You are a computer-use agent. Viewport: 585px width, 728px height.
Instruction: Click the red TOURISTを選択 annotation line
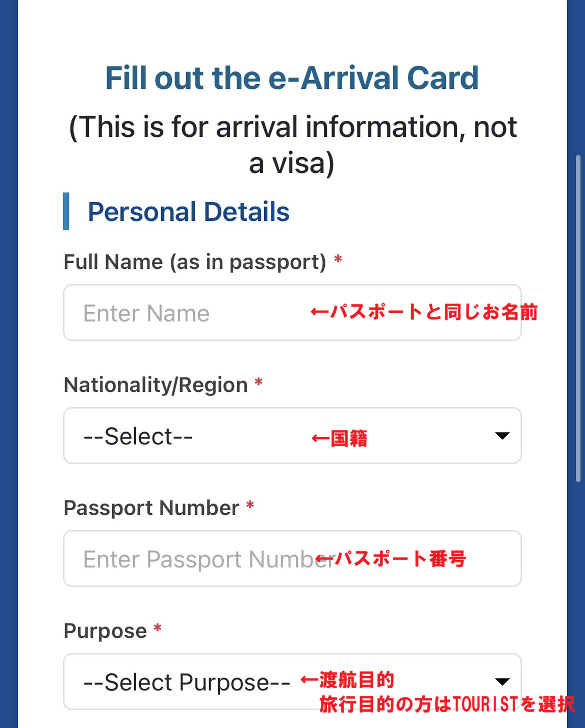pyautogui.click(x=447, y=705)
